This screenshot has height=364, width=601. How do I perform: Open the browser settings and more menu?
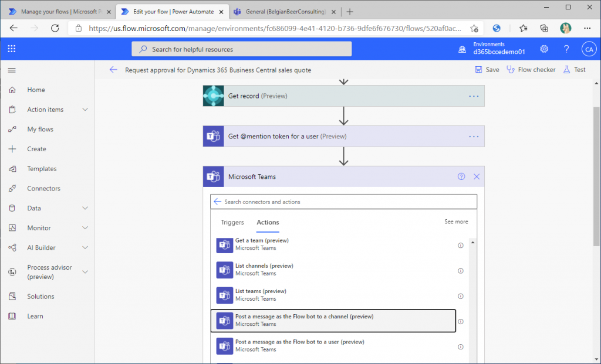click(587, 28)
